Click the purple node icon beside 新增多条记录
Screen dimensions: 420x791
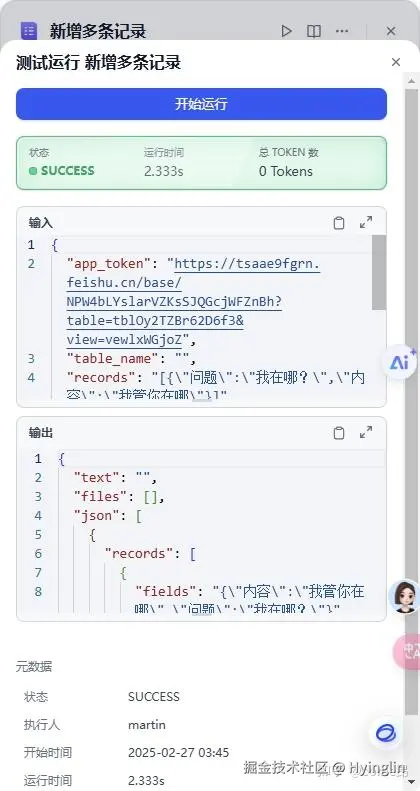point(29,31)
